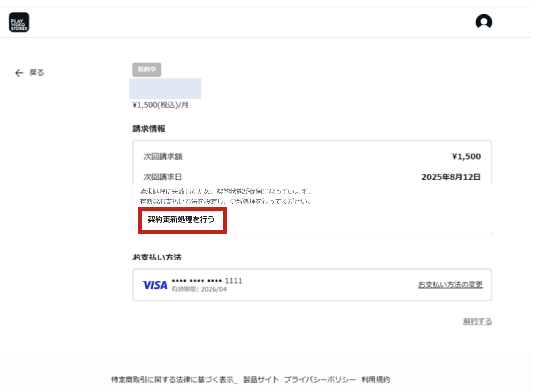This screenshot has height=392, width=539.
Task: Select the 有効なお支払い方法を設定し instruction line
Action: click(227, 201)
